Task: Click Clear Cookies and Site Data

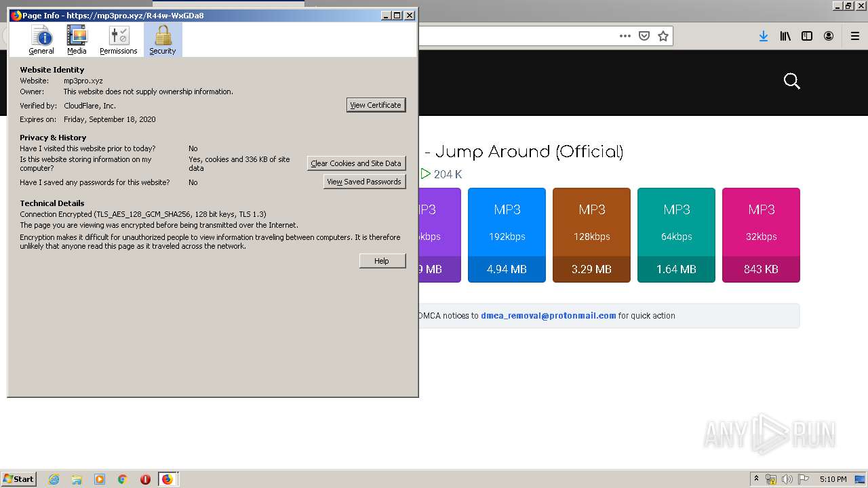Action: point(356,163)
